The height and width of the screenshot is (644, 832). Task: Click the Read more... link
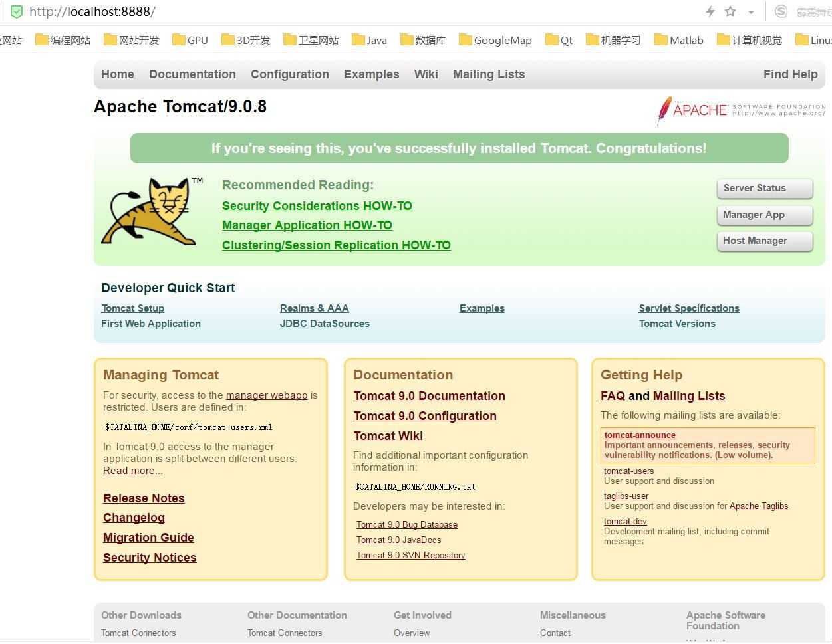(x=132, y=471)
